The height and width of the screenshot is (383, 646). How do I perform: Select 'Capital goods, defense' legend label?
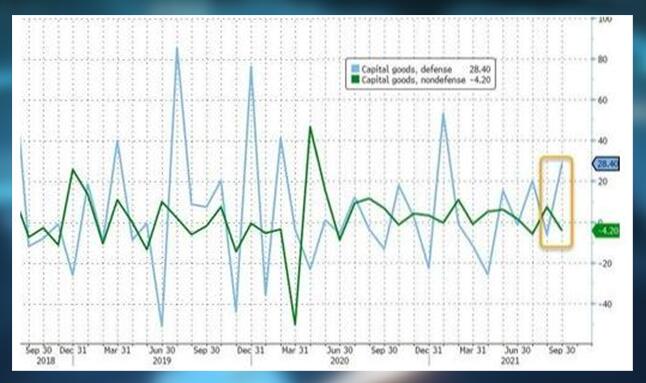(x=407, y=69)
